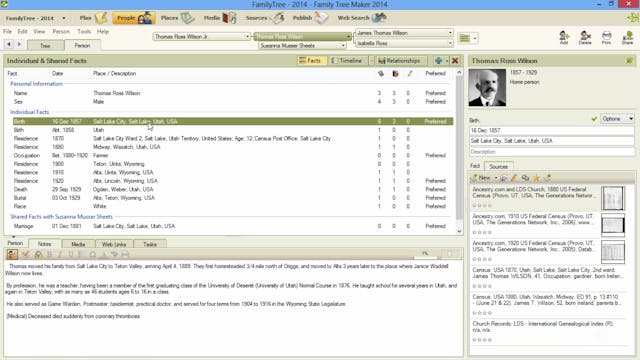Viewport: 640px width, 360px height.
Task: Click the Delete person icon
Action: [585, 38]
